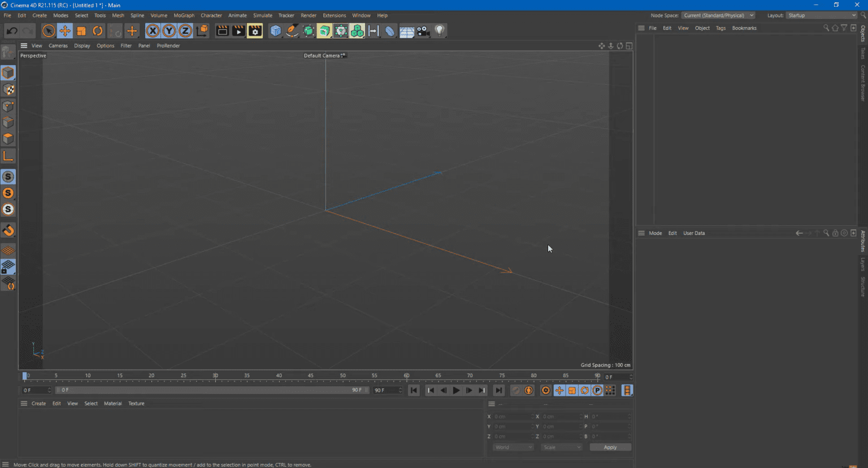Click Play to start timeline playback

[456, 390]
